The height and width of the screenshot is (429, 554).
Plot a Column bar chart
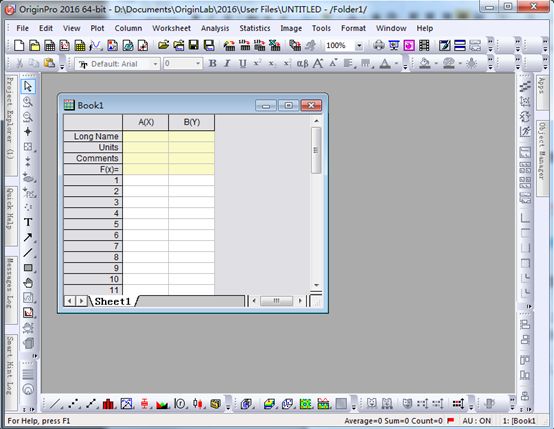pyautogui.click(x=108, y=404)
